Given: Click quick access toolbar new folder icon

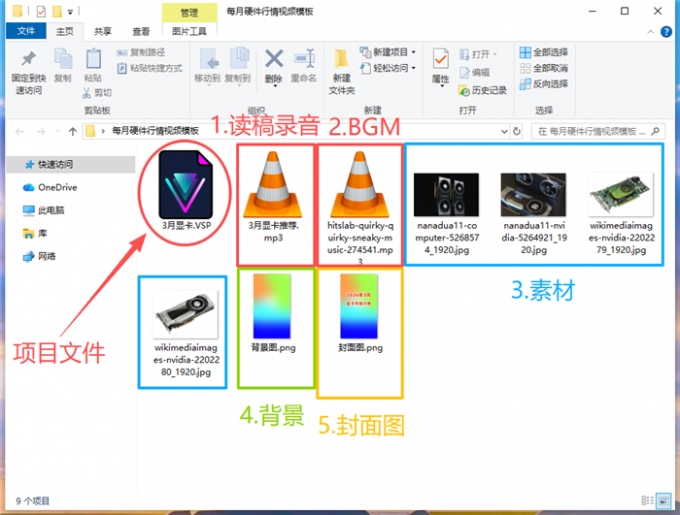Looking at the screenshot, I should coord(57,11).
